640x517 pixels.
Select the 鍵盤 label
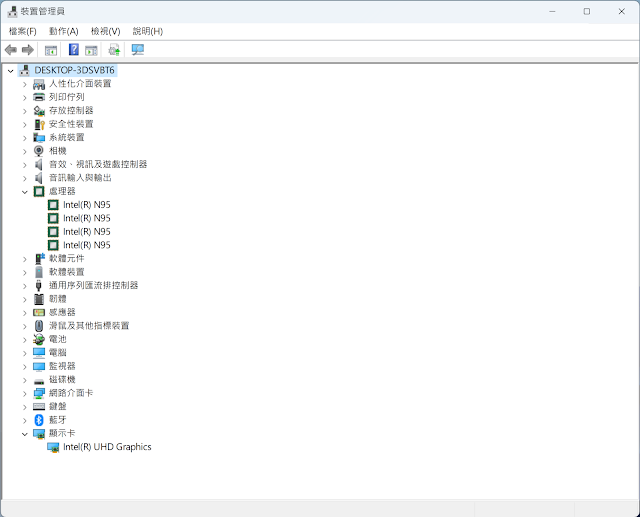tap(58, 406)
